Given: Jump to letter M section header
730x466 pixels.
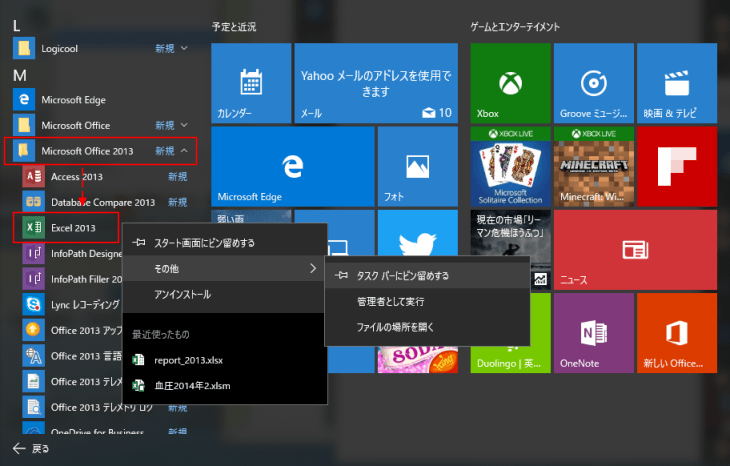Looking at the screenshot, I should pyautogui.click(x=20, y=75).
